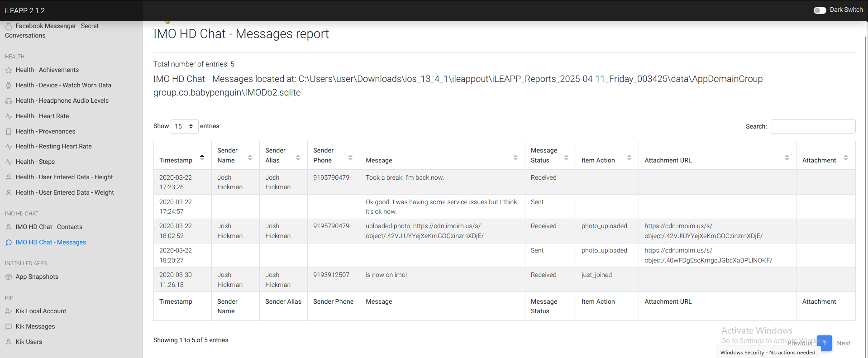Open Health - Steps report
Viewport: 868px width, 358px height.
(35, 162)
